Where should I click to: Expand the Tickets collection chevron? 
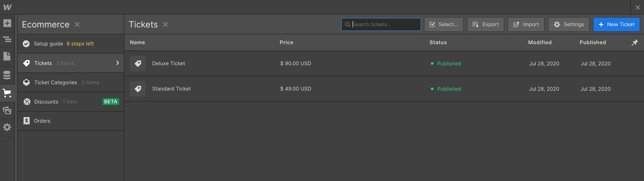coord(117,63)
